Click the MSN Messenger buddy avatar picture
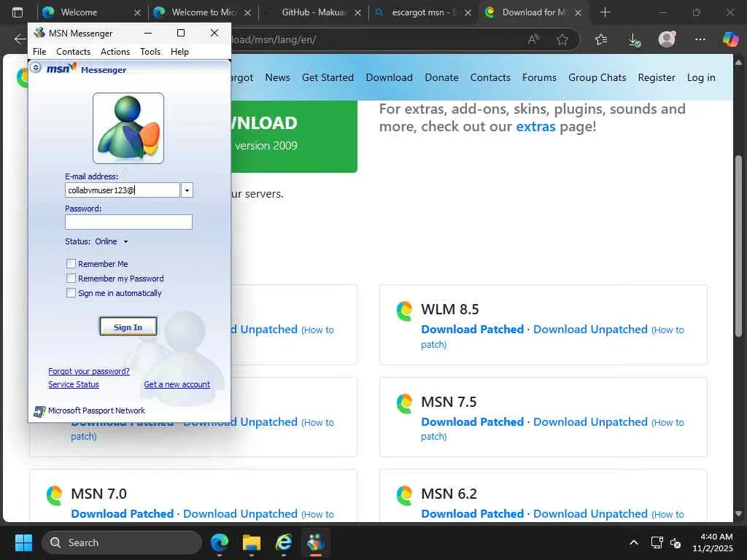 tap(128, 128)
